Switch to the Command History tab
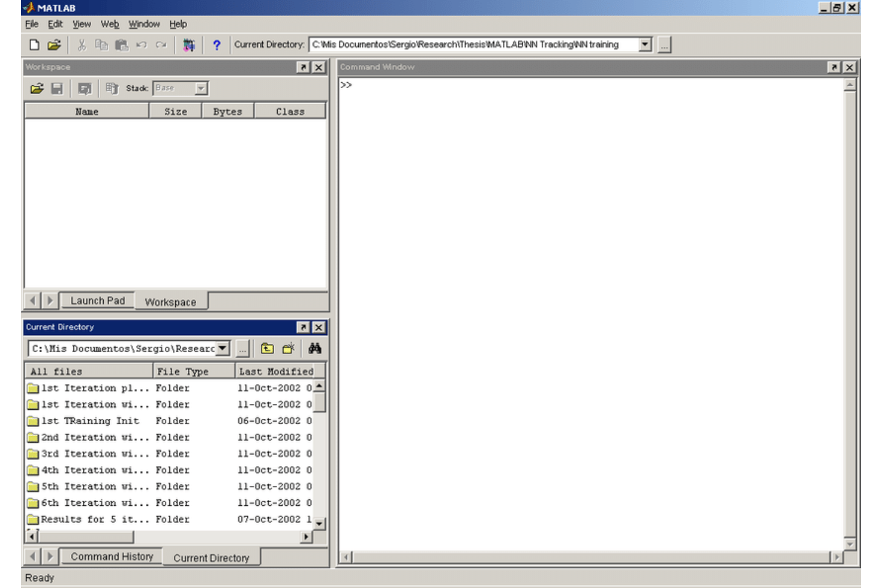882x588 pixels. [x=112, y=555]
